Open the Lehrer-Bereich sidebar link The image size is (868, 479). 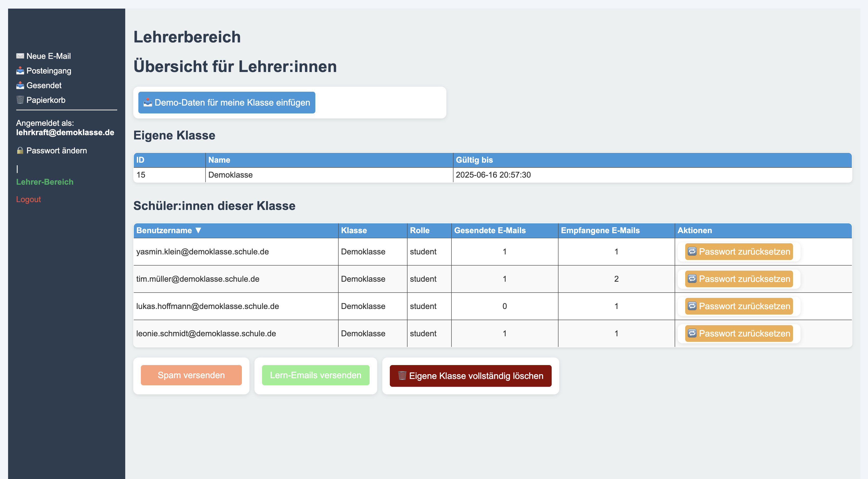44,182
